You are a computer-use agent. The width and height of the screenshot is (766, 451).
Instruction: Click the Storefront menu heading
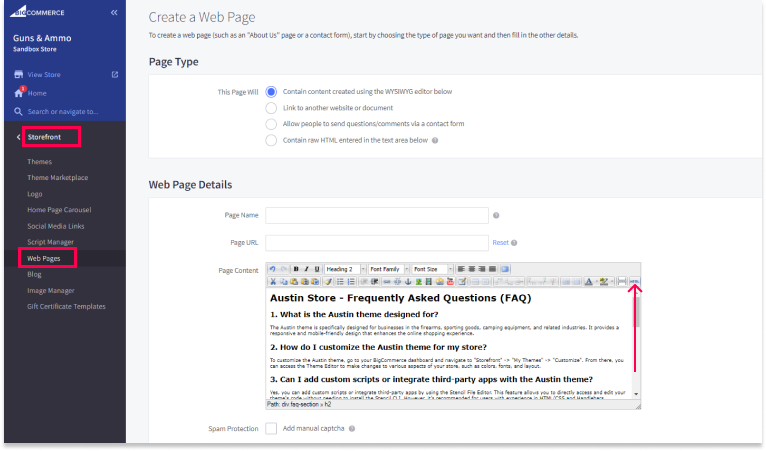[x=44, y=137]
